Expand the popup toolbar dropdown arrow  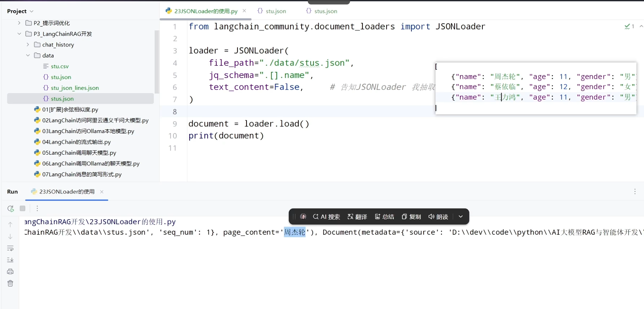pyautogui.click(x=461, y=217)
